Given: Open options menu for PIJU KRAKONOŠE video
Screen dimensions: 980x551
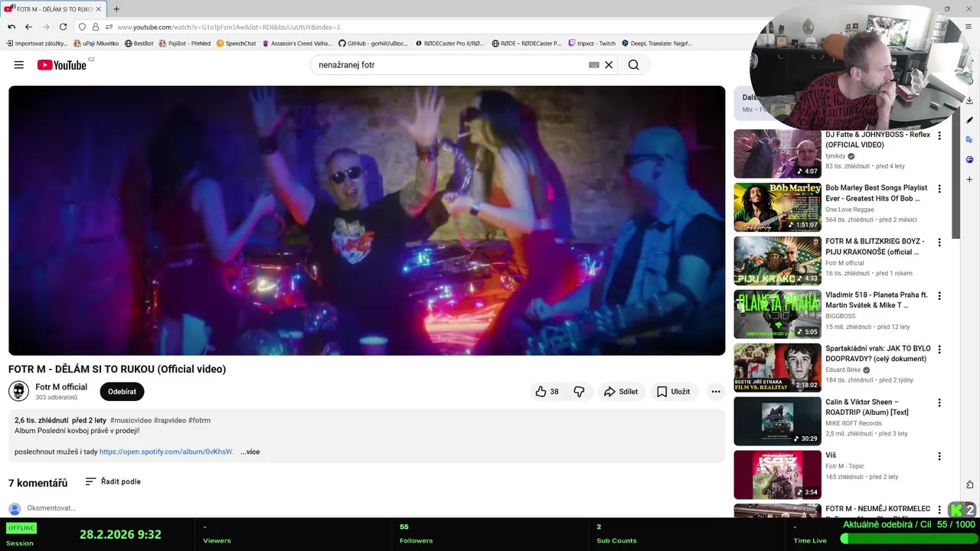Looking at the screenshot, I should point(939,243).
